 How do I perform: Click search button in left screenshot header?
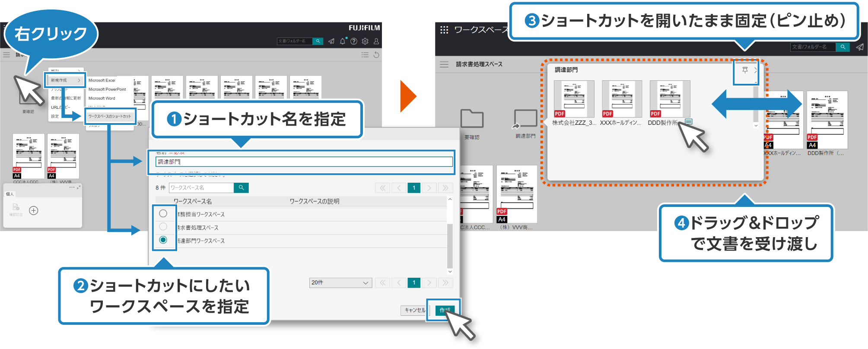point(318,41)
